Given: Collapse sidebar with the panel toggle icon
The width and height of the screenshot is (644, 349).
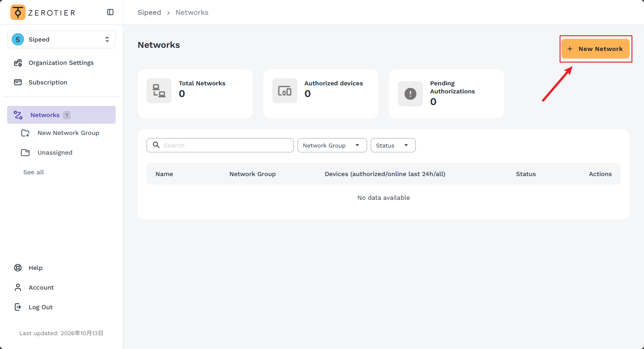Looking at the screenshot, I should click(x=110, y=13).
